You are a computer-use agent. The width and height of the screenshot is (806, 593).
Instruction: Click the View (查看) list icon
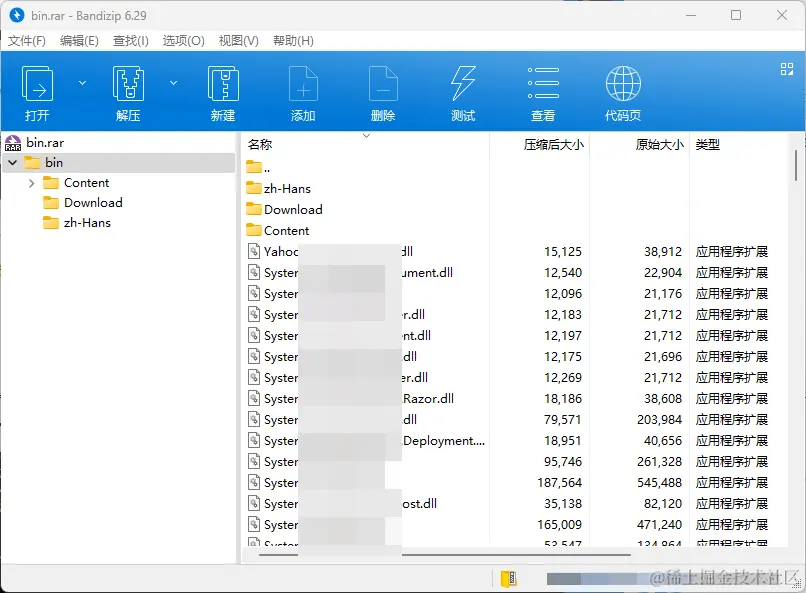pyautogui.click(x=543, y=83)
